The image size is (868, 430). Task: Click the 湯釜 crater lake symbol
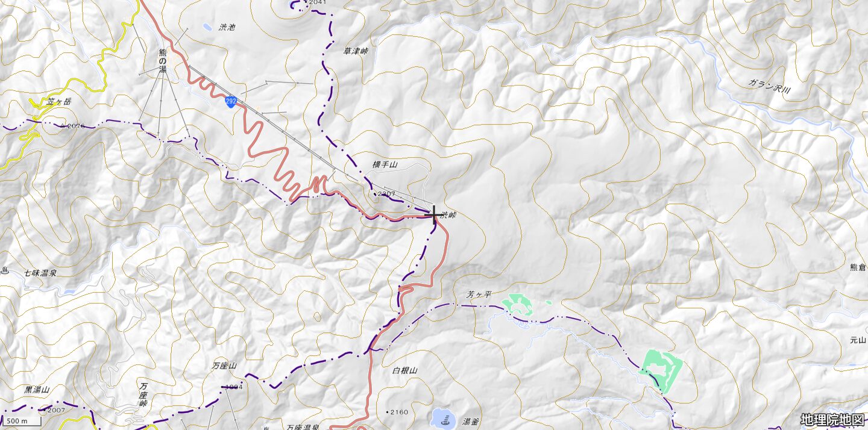(x=443, y=418)
